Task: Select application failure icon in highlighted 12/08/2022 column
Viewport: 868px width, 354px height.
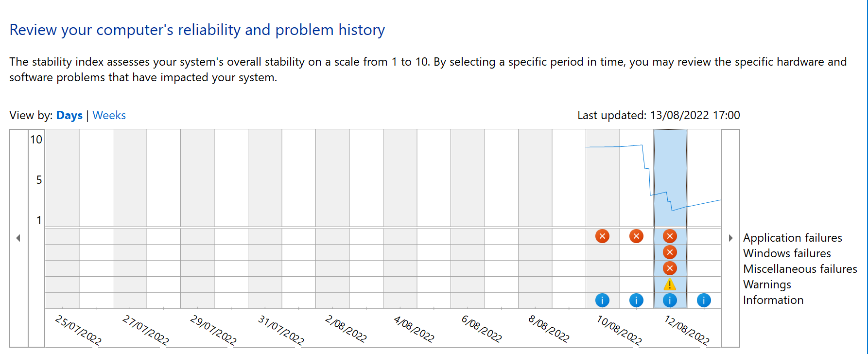Action: tap(670, 236)
